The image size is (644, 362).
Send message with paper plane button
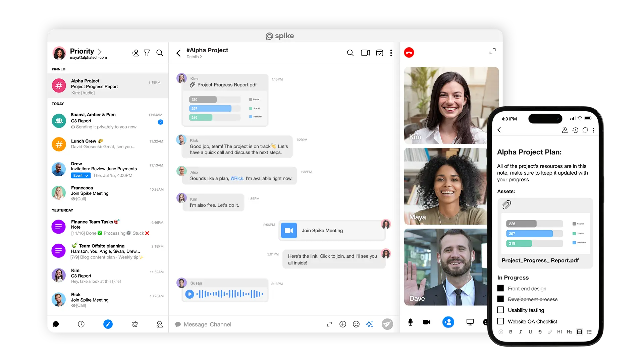(387, 324)
